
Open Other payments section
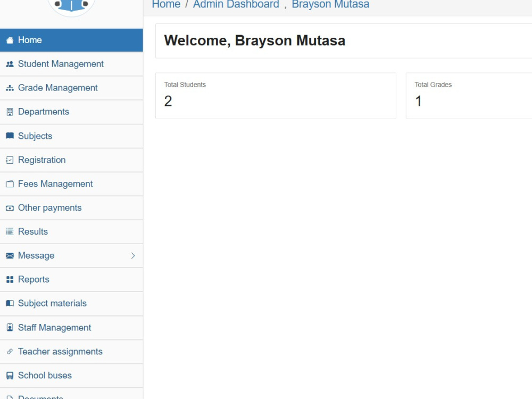point(71,207)
